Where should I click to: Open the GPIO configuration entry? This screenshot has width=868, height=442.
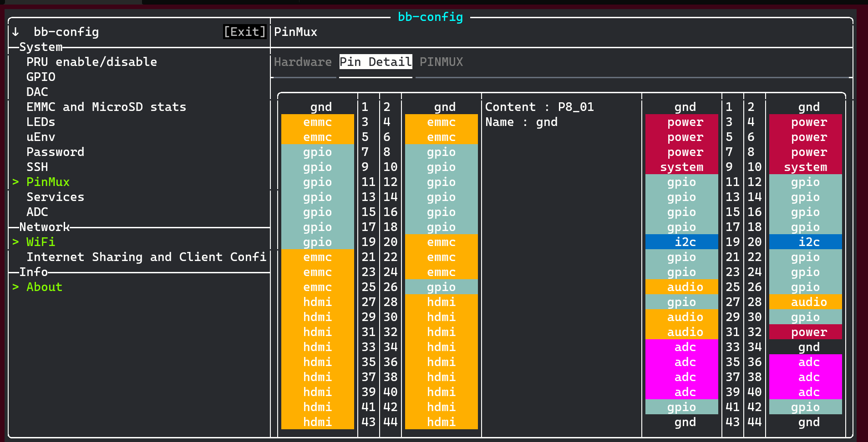pos(41,77)
